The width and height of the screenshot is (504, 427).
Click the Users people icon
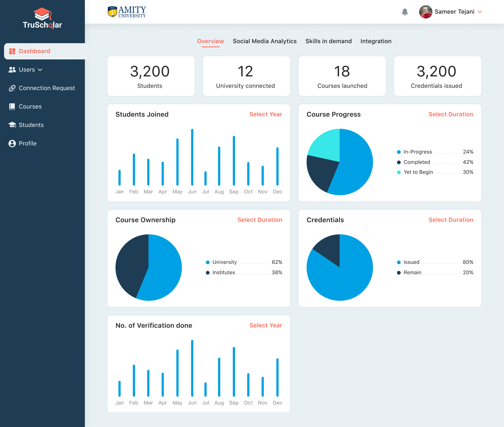pyautogui.click(x=12, y=70)
